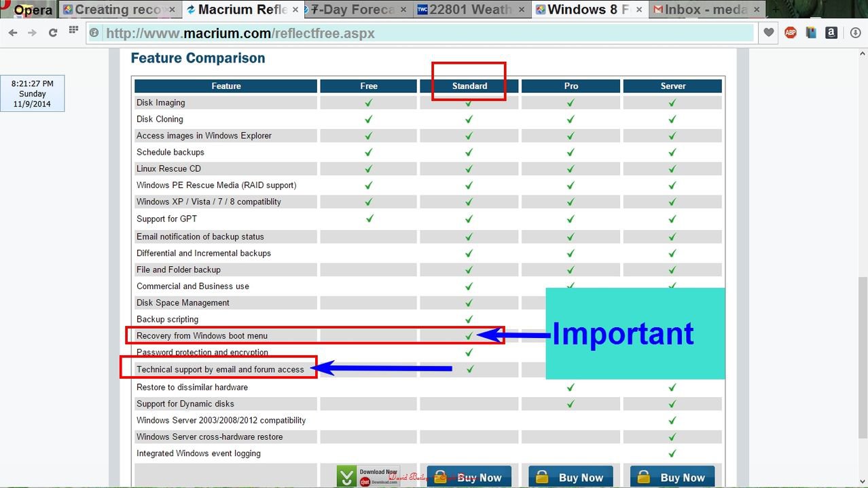Click Restore to dissimilar hardware label
868x488 pixels.
point(192,387)
